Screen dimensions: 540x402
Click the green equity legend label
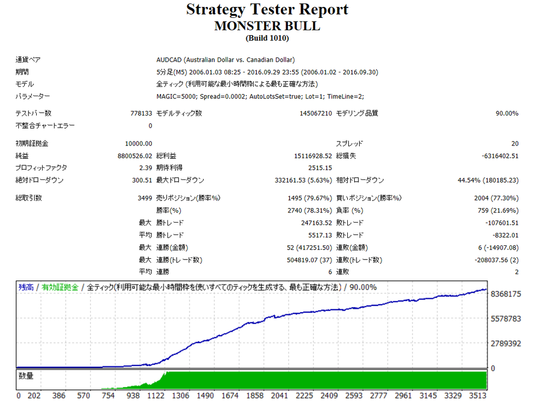pyautogui.click(x=60, y=287)
